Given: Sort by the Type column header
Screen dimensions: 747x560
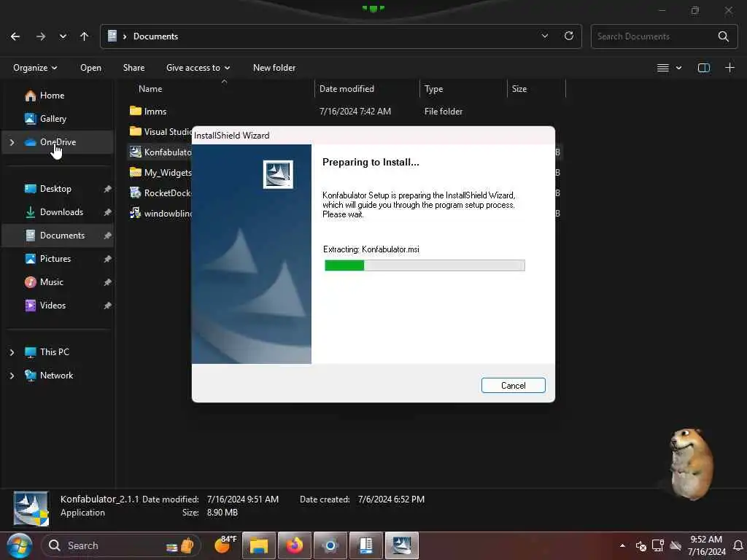Looking at the screenshot, I should (433, 88).
